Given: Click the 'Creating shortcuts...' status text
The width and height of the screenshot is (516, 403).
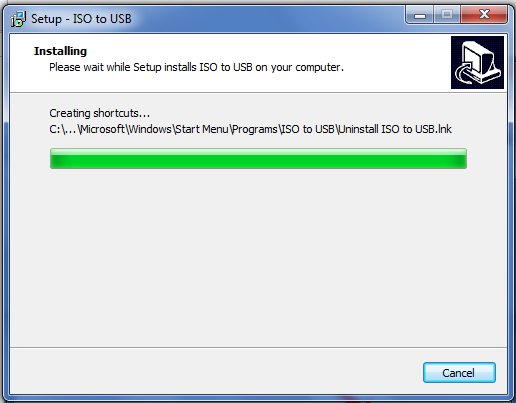Looking at the screenshot, I should pos(100,113).
